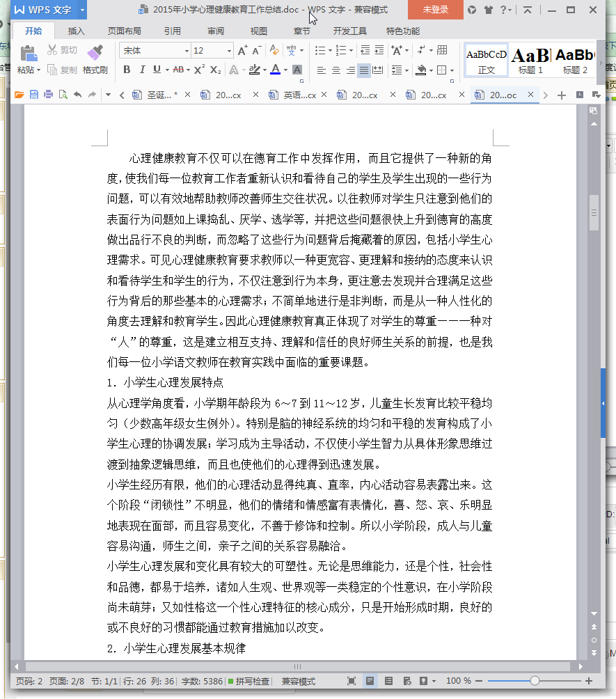Align text left

click(322, 70)
